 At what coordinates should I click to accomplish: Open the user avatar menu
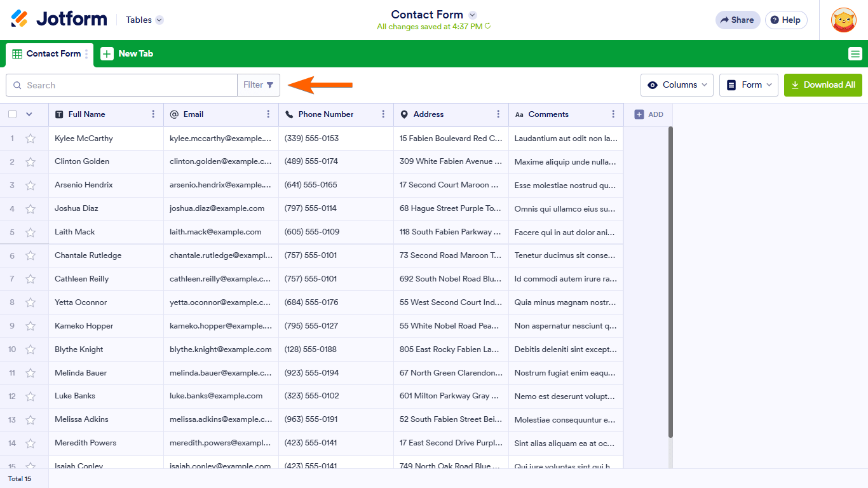pyautogui.click(x=843, y=20)
